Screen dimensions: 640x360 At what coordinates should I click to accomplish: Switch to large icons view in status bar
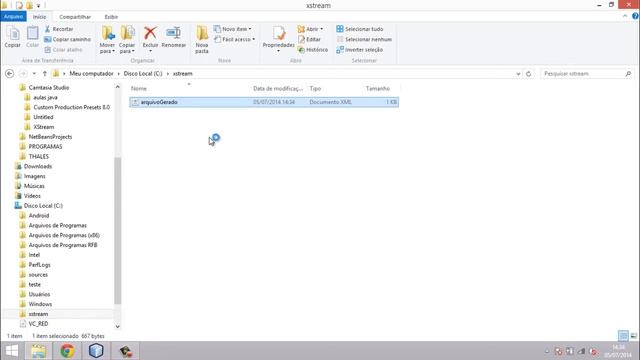coord(633,336)
